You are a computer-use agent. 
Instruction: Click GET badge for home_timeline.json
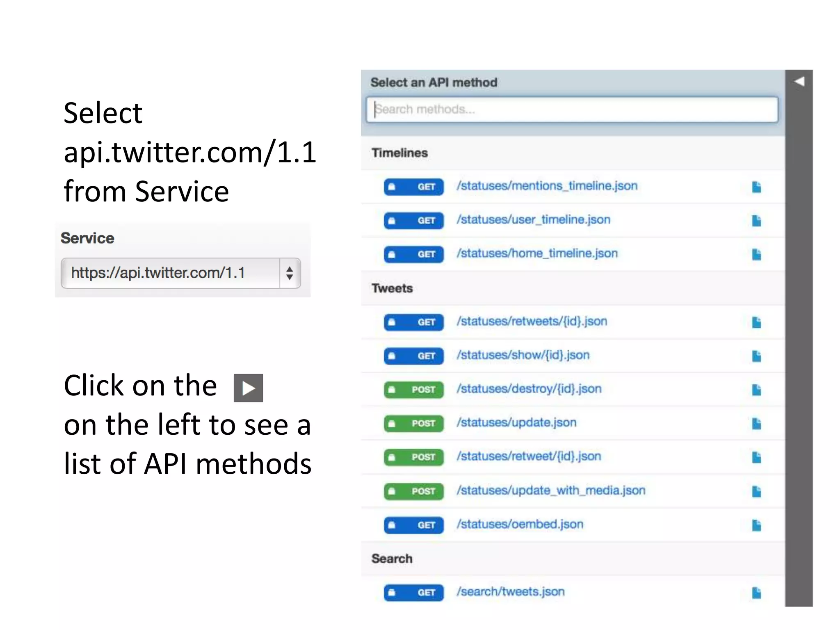(413, 254)
